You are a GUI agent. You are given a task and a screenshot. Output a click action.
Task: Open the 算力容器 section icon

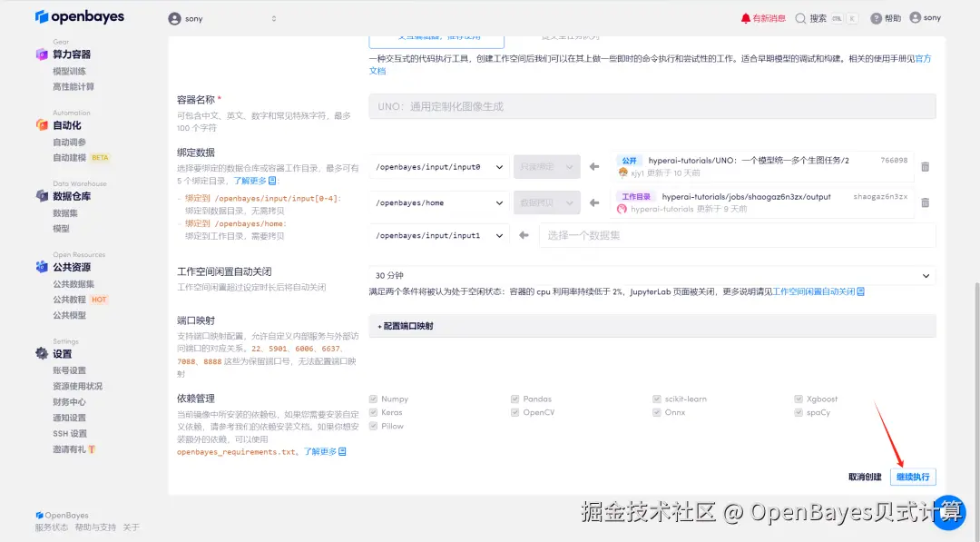click(x=42, y=54)
